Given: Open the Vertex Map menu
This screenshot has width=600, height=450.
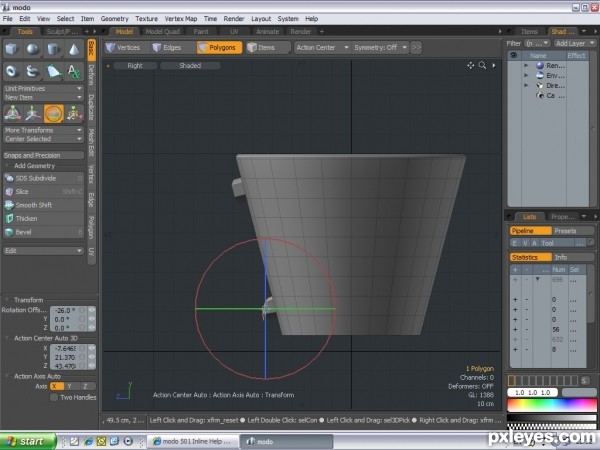Looking at the screenshot, I should point(181,19).
